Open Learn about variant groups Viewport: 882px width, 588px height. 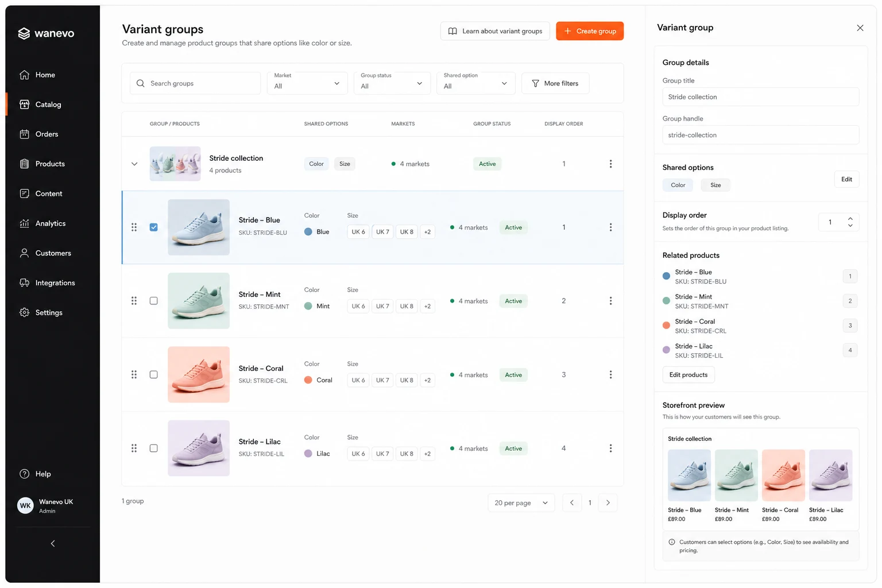(495, 31)
